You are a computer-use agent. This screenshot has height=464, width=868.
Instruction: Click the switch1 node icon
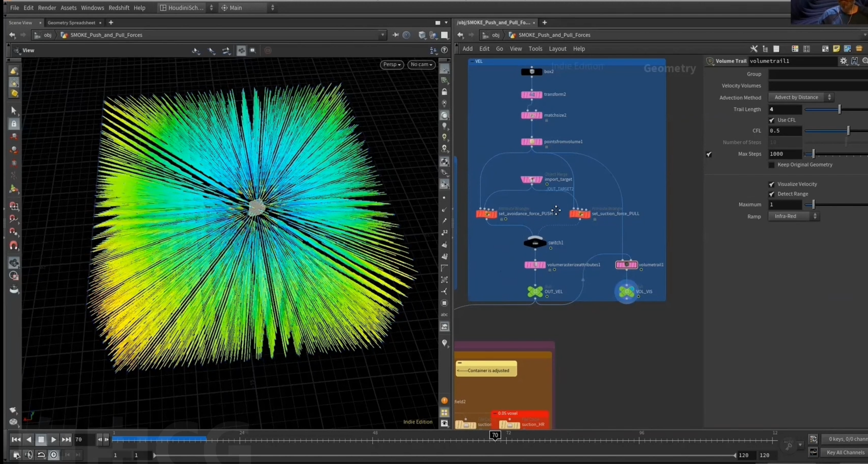coord(535,243)
